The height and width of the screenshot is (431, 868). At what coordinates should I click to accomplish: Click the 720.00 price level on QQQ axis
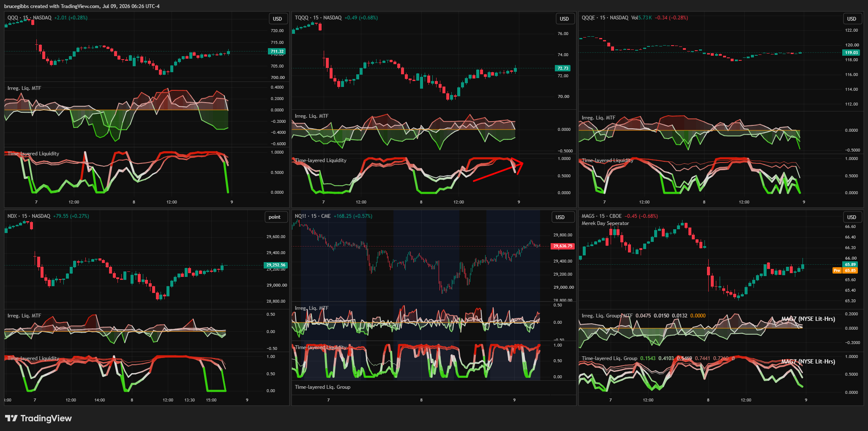[x=277, y=31]
